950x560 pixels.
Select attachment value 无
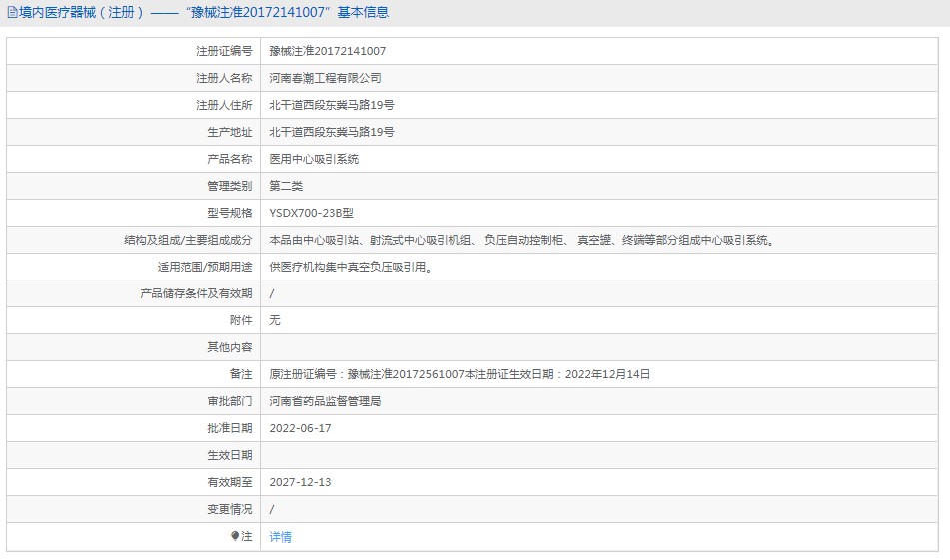pyautogui.click(x=275, y=320)
